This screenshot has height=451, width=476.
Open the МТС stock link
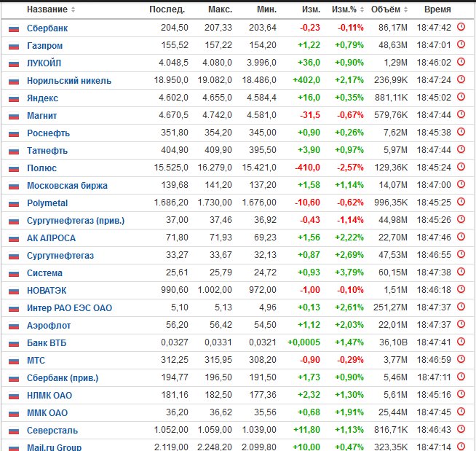click(x=36, y=361)
